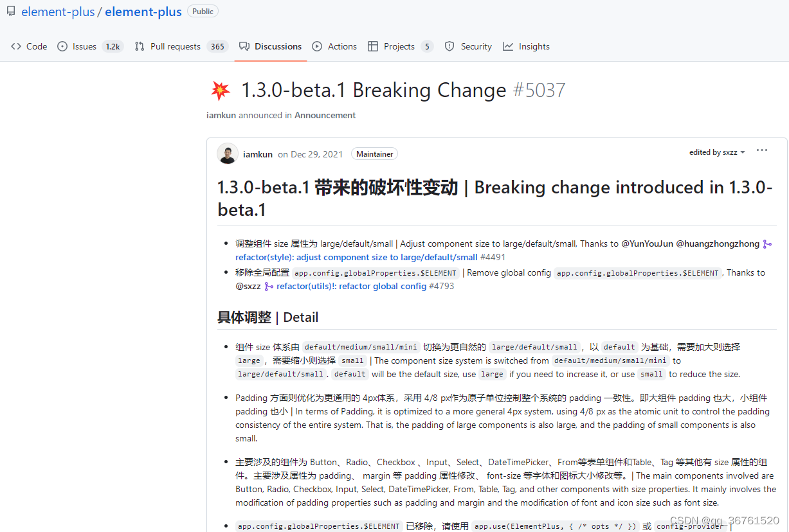Image resolution: width=789 pixels, height=532 pixels.
Task: Click the @YunYouJun mention
Action: pyautogui.click(x=647, y=244)
